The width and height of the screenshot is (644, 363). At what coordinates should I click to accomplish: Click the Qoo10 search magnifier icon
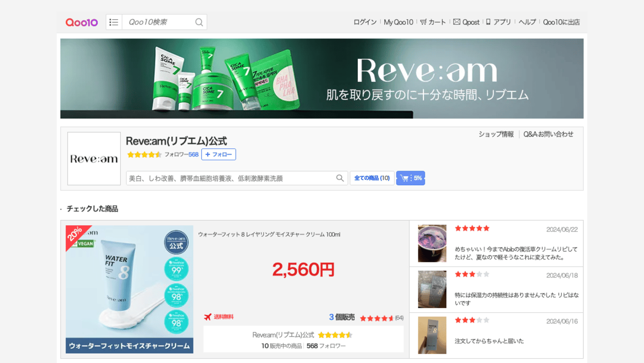pos(199,22)
